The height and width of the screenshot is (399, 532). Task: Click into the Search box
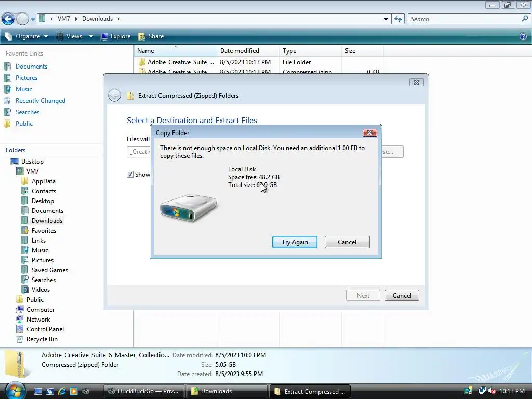(464, 19)
